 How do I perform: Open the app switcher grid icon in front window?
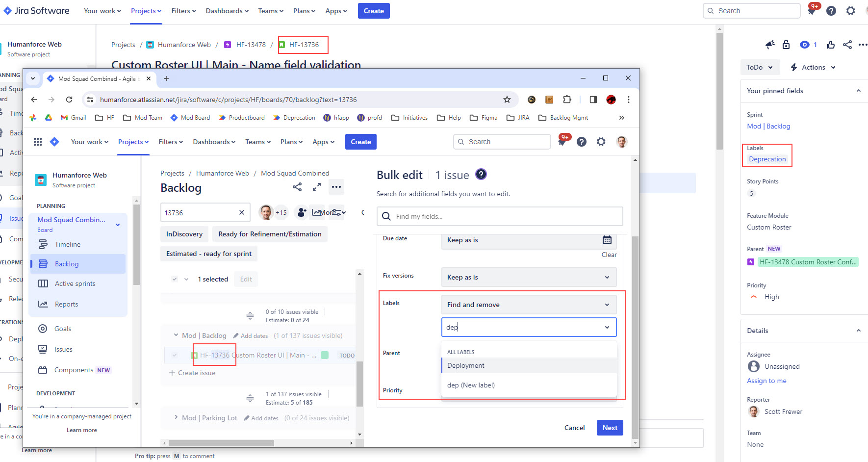tap(38, 142)
